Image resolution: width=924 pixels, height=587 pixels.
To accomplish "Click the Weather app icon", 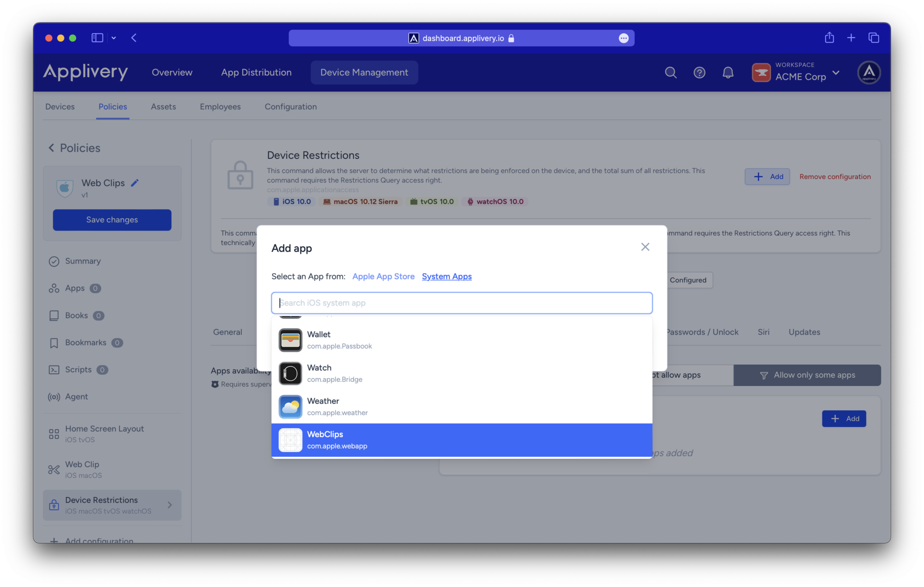I will point(290,406).
